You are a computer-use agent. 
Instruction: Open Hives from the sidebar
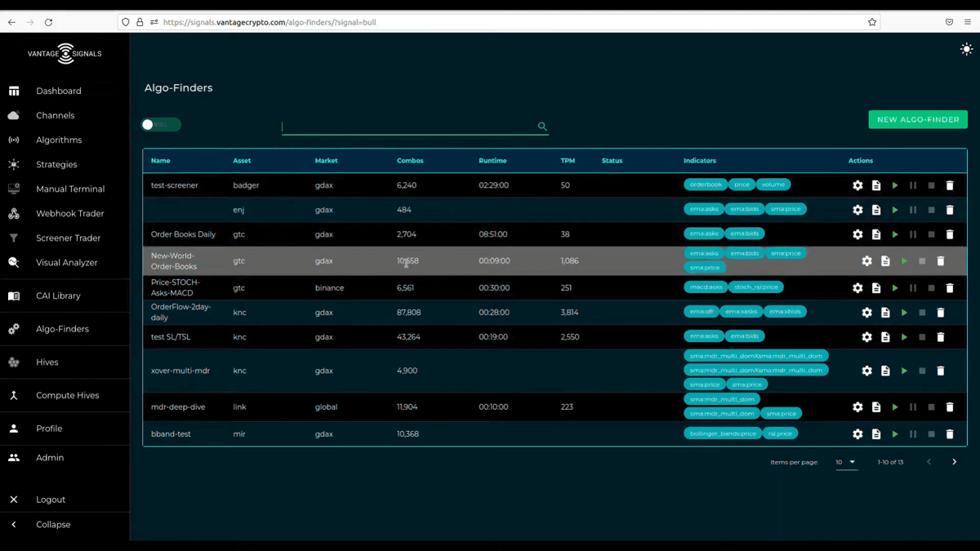(47, 362)
